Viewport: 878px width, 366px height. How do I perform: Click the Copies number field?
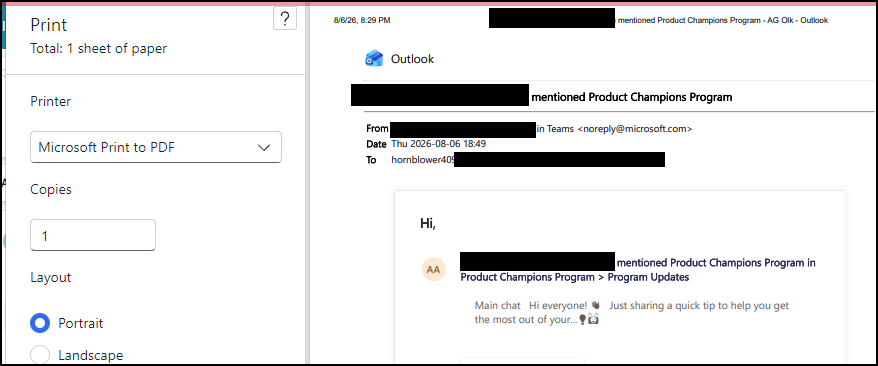(93, 236)
